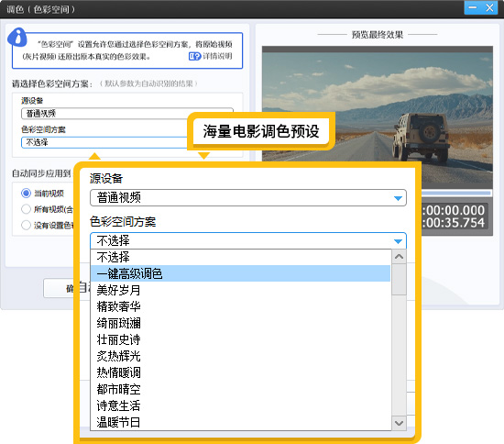Select the 当前视频 radio button
The height and width of the screenshot is (444, 504).
(x=26, y=193)
